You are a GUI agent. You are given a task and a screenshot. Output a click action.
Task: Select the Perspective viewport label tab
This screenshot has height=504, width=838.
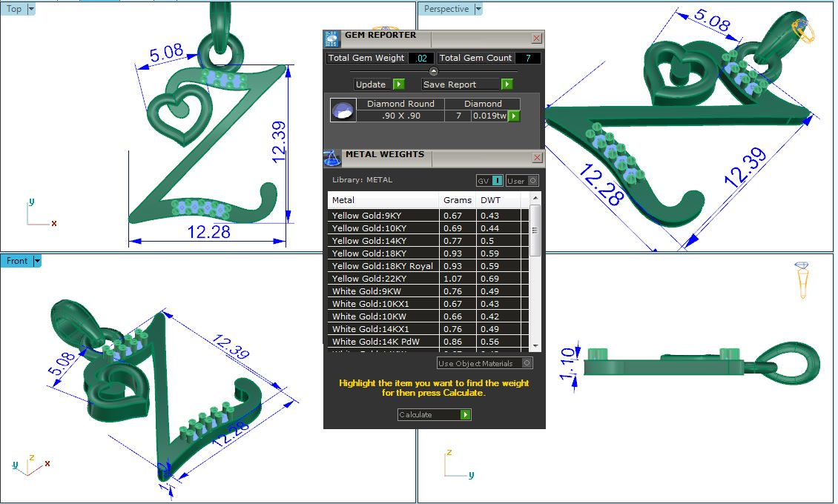[x=446, y=10]
